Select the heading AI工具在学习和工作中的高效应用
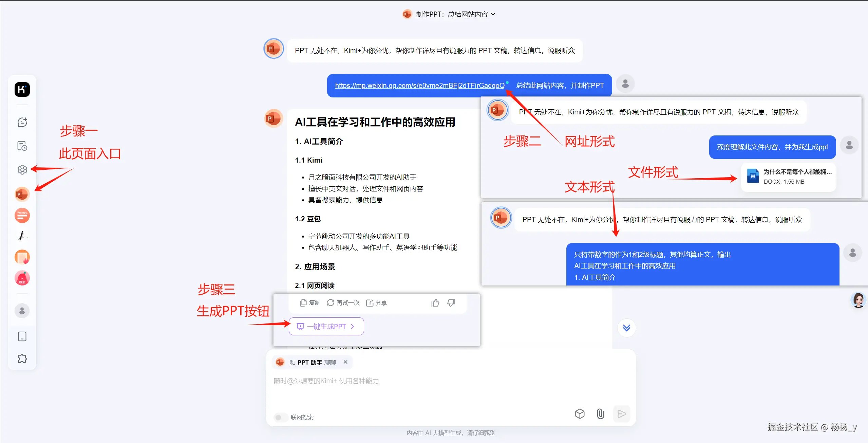Screen dimensions: 868x443 (375, 122)
